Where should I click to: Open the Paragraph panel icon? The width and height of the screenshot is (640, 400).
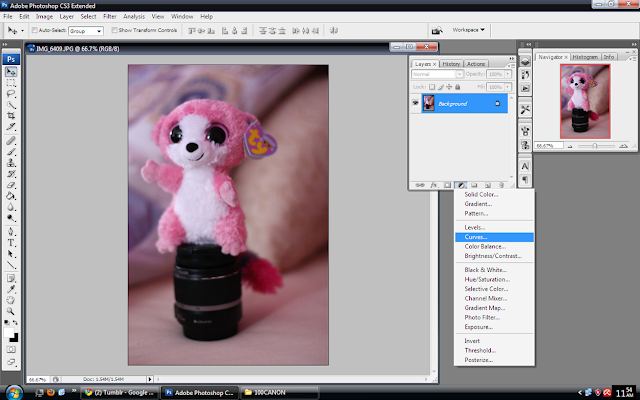click(525, 180)
